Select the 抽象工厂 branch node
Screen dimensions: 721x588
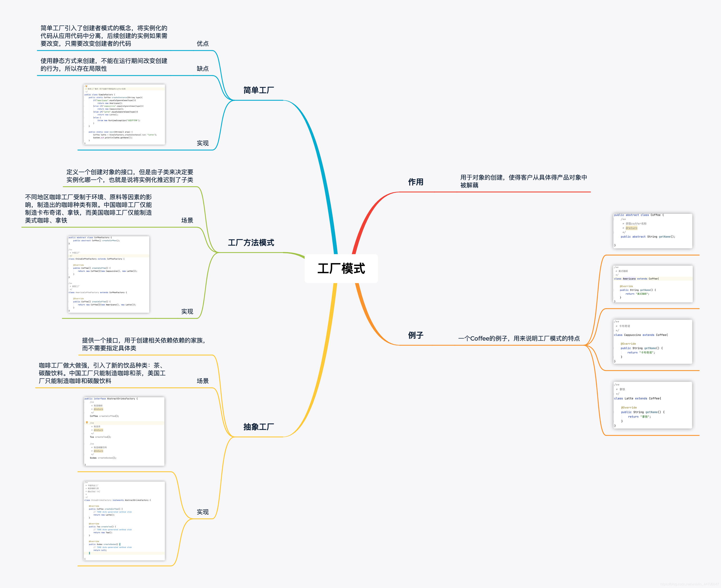(258, 427)
